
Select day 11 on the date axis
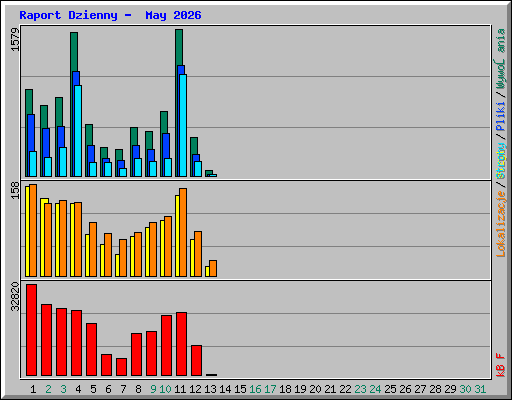pos(180,389)
